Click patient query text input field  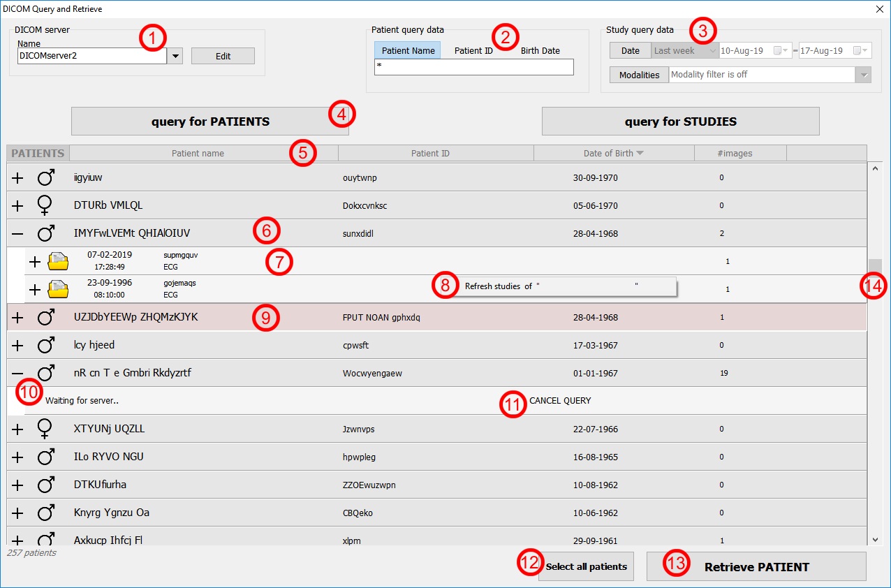pos(473,67)
